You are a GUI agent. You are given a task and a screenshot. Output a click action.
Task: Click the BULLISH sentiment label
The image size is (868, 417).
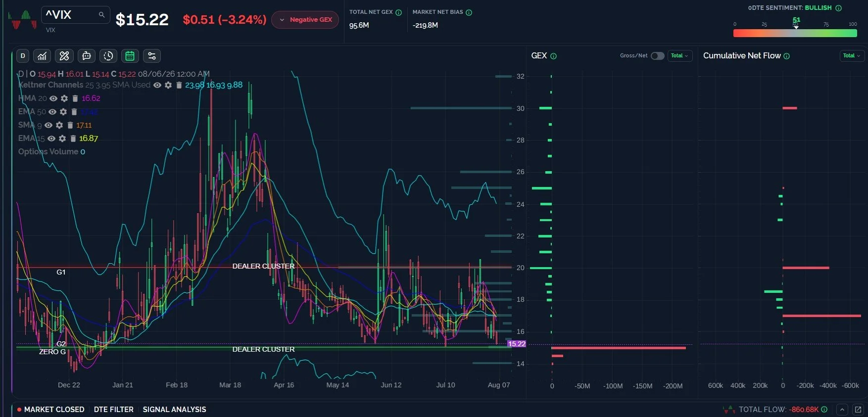[819, 8]
